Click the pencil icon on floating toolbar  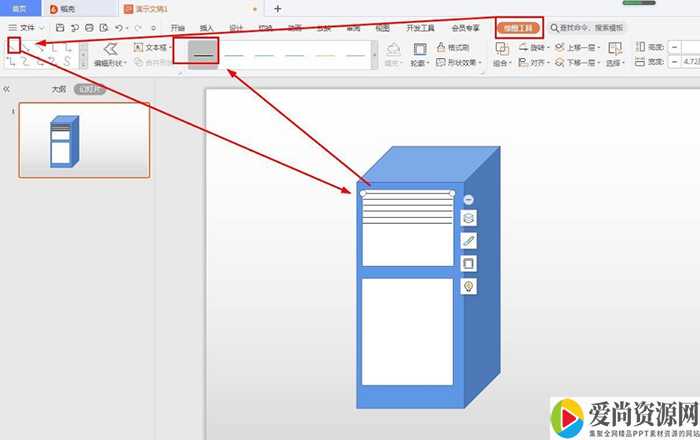pyautogui.click(x=468, y=241)
